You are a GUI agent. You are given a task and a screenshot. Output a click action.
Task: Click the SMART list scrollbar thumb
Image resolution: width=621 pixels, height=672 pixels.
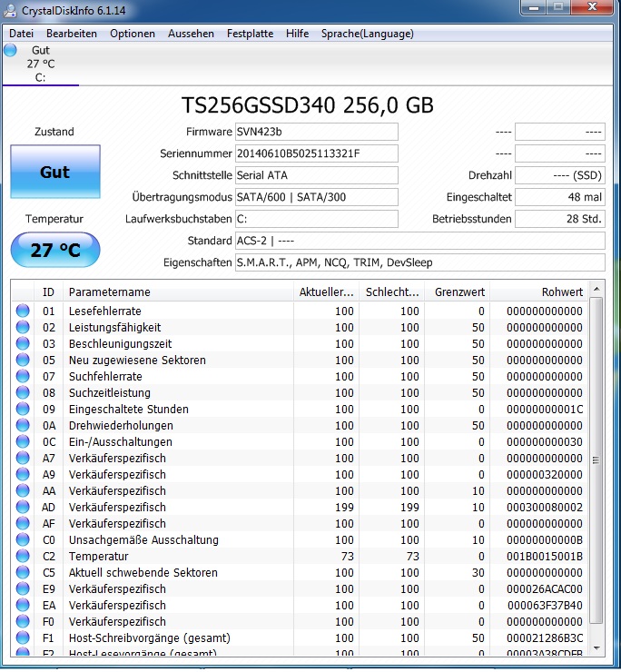click(596, 460)
